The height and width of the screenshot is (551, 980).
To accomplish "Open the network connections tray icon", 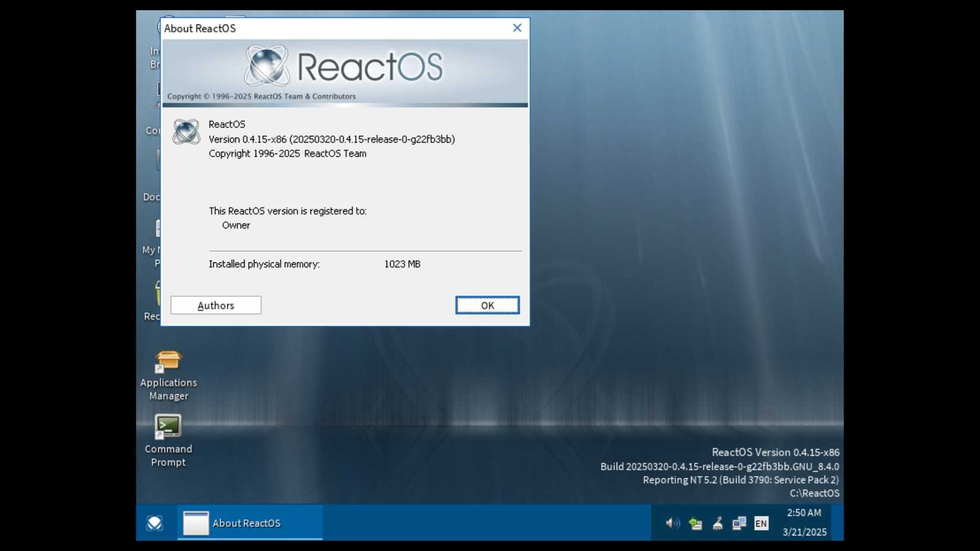I will 738,523.
